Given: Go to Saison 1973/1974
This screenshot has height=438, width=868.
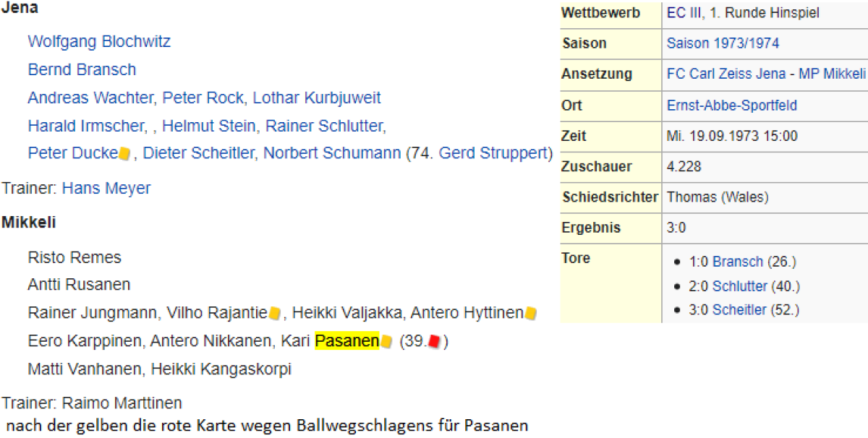Looking at the screenshot, I should [723, 43].
